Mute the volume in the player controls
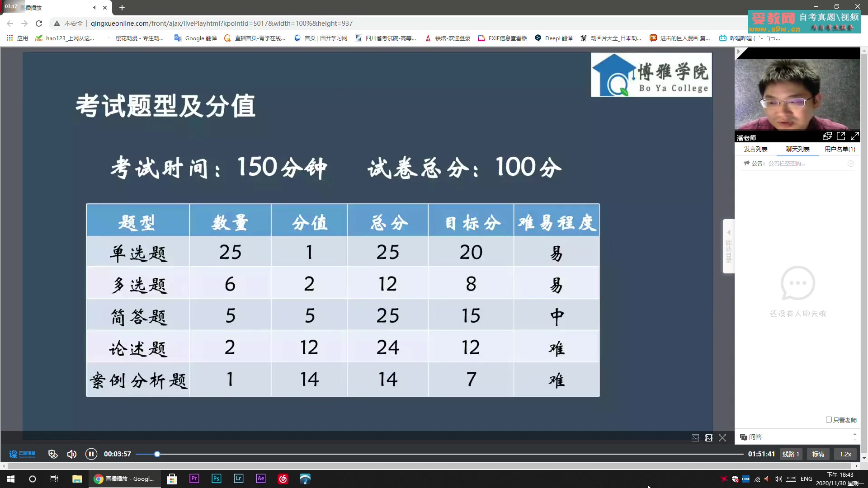 pos(72,454)
